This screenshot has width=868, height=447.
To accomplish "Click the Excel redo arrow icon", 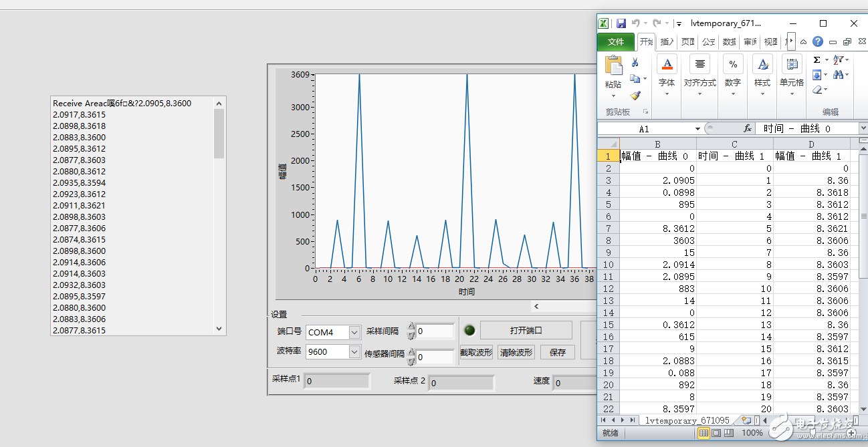I will point(657,23).
